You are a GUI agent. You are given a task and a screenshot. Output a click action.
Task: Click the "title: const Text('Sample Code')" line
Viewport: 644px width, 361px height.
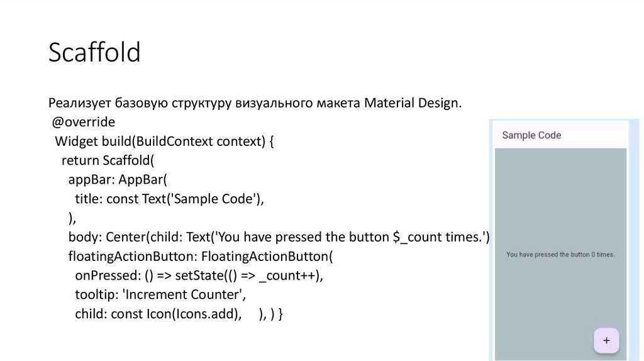click(169, 198)
